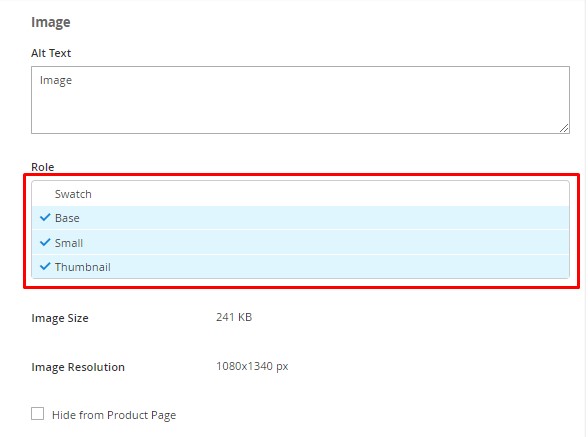
Task: Click the Hide from Product Page label
Action: point(114,415)
